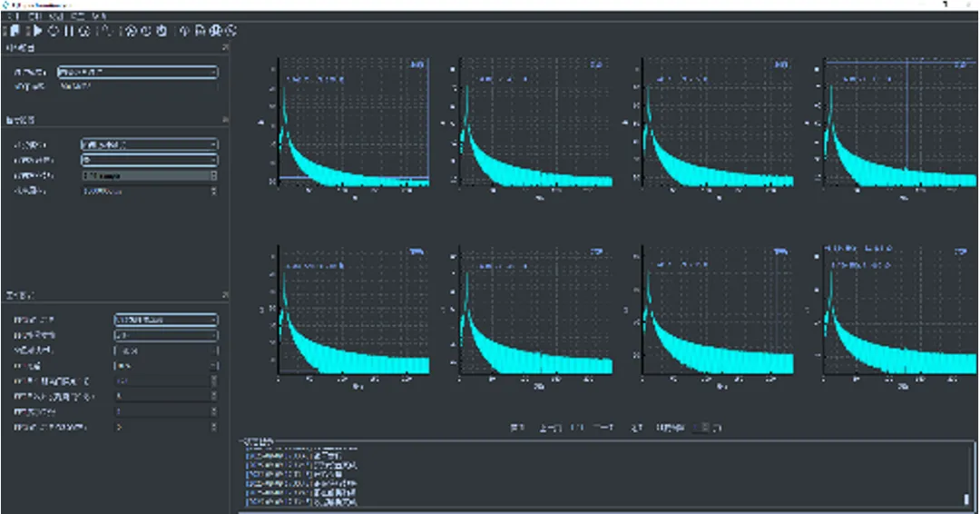Screen dimensions: 980x514
Task: Click the stepper arrows on the middle panel's last field
Action: [214, 192]
